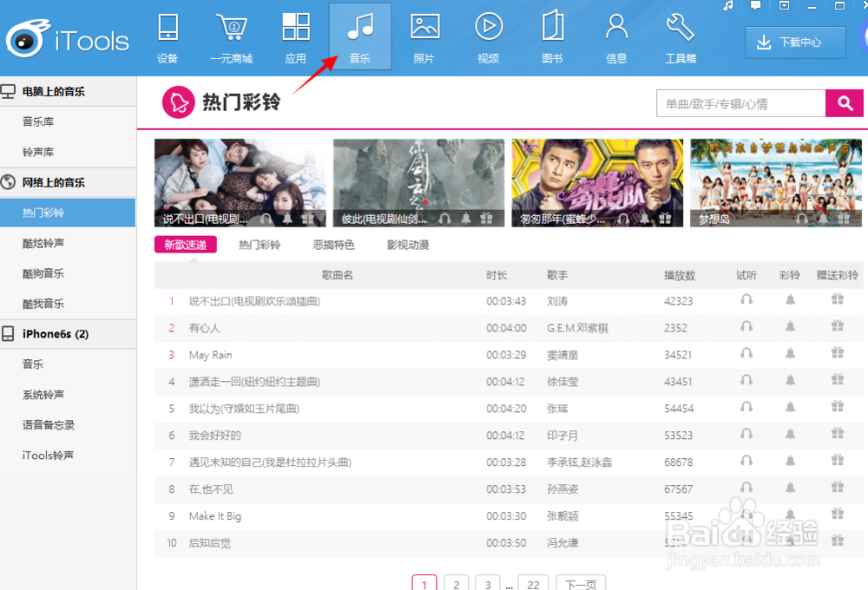Switch to the 恶搞特色 tab

click(x=334, y=245)
